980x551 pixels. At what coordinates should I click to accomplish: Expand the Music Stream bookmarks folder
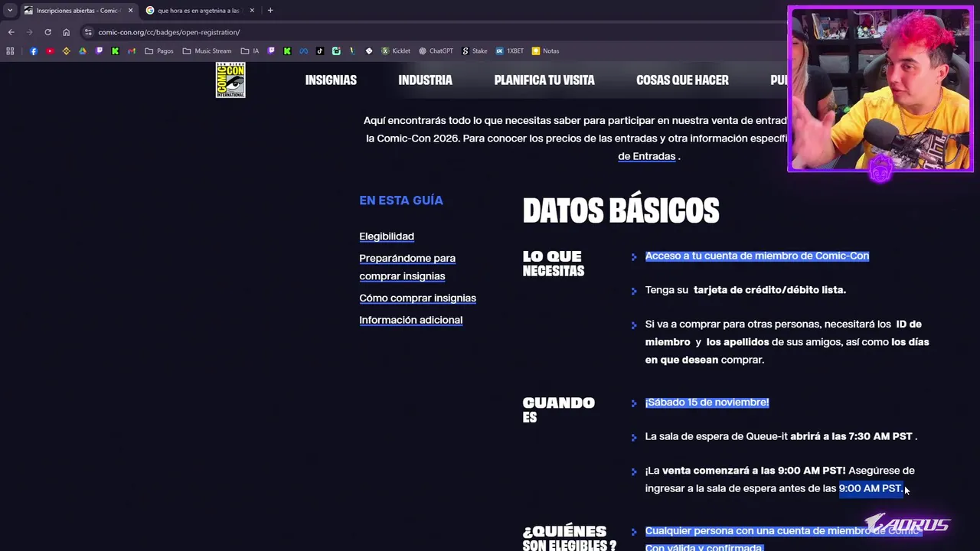click(x=207, y=51)
